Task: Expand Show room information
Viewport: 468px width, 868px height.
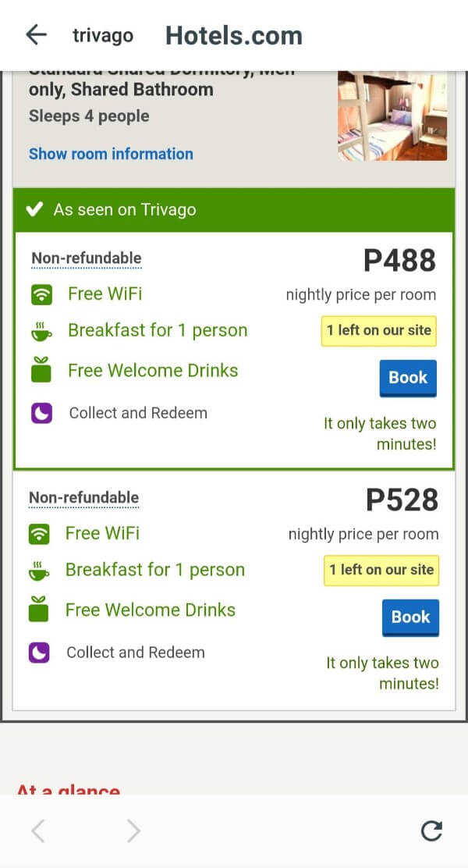Action: pos(111,154)
